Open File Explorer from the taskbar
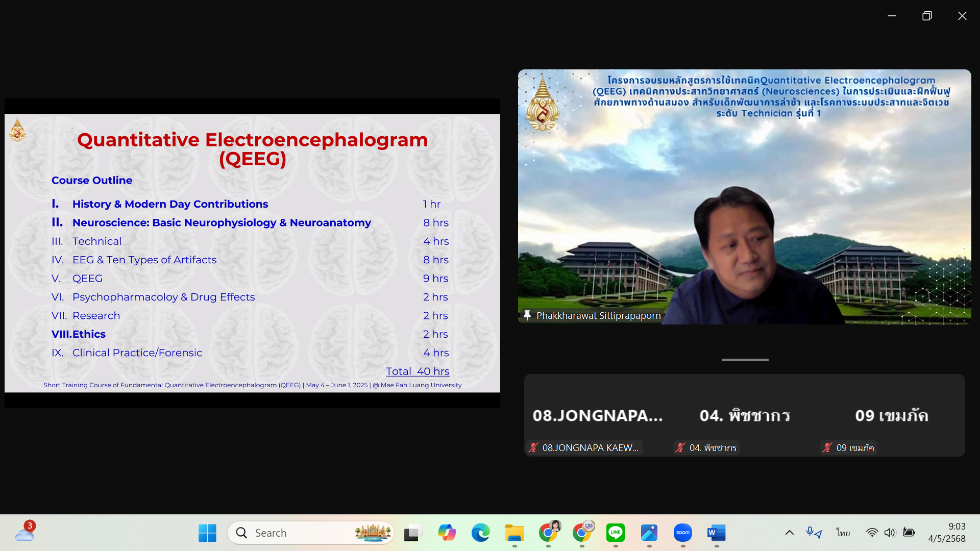The image size is (980, 551). (x=514, y=533)
